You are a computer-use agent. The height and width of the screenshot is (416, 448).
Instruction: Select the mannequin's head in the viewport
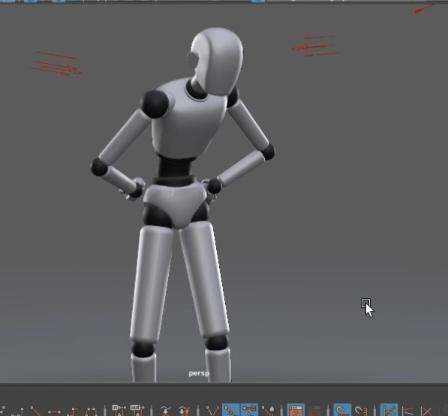tap(218, 61)
